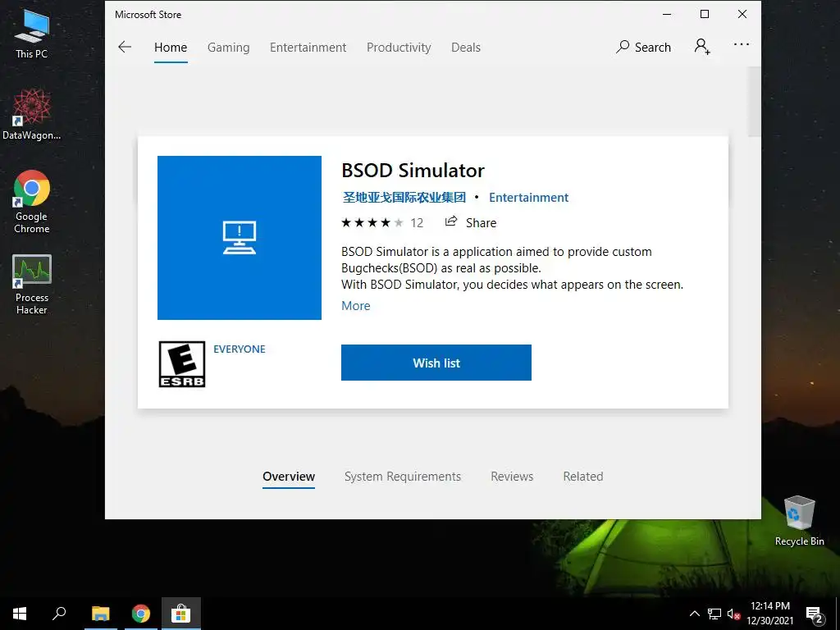Click the Search button in Store

point(643,47)
